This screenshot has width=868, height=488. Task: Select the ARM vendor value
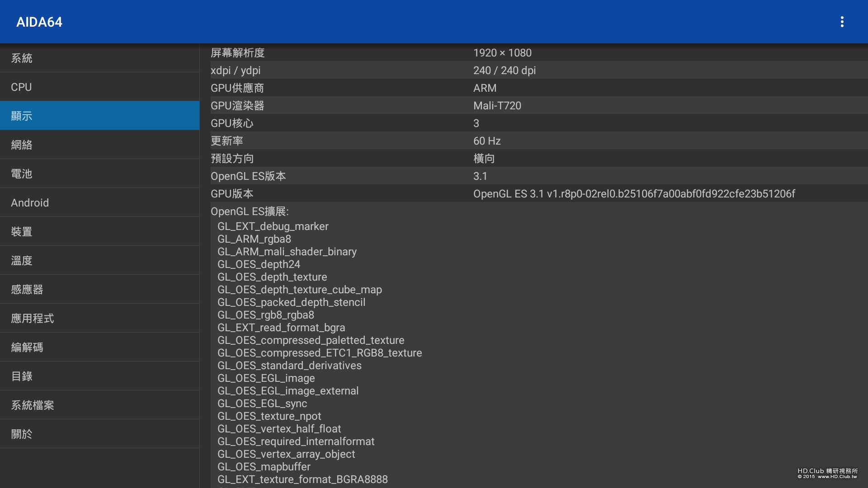tap(485, 88)
